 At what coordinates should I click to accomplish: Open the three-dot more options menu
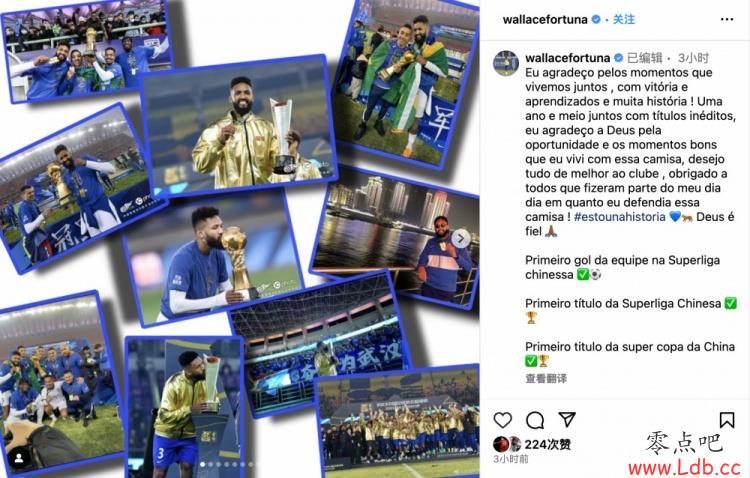pyautogui.click(x=727, y=19)
